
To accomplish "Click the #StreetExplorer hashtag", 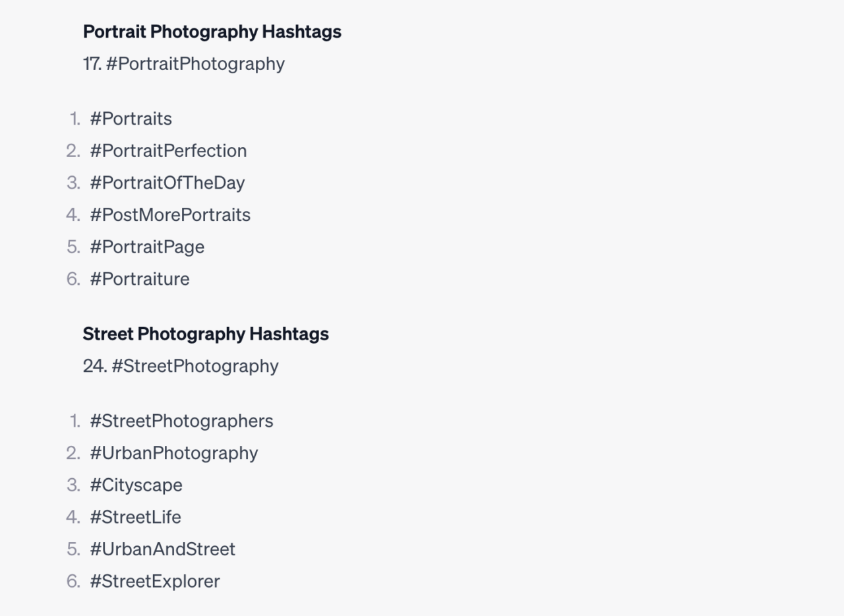I will click(x=155, y=581).
